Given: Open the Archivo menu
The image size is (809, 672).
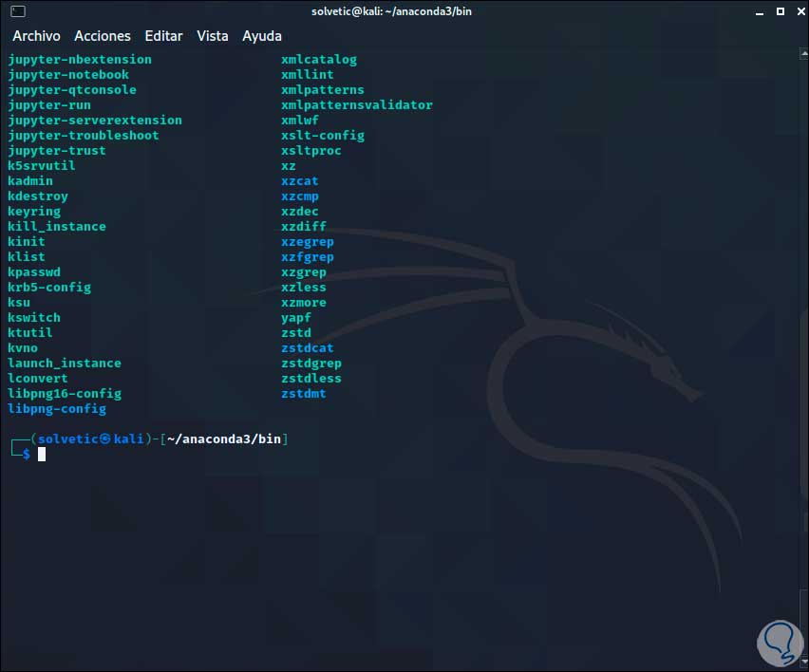Looking at the screenshot, I should pos(36,36).
